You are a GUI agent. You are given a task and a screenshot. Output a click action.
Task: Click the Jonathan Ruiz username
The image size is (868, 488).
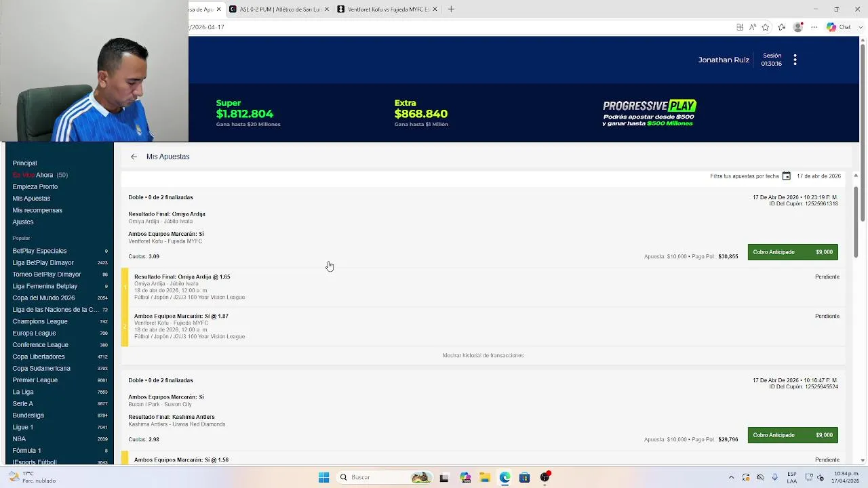(x=724, y=60)
